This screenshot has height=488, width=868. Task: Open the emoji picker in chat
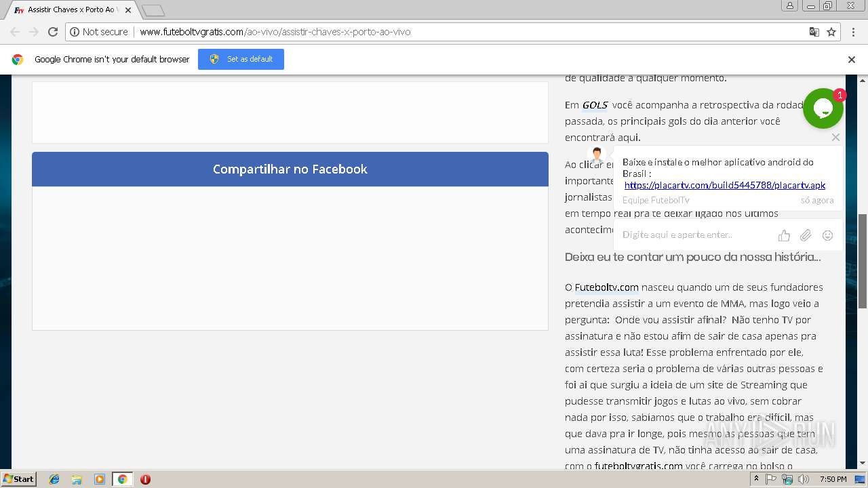click(x=827, y=235)
